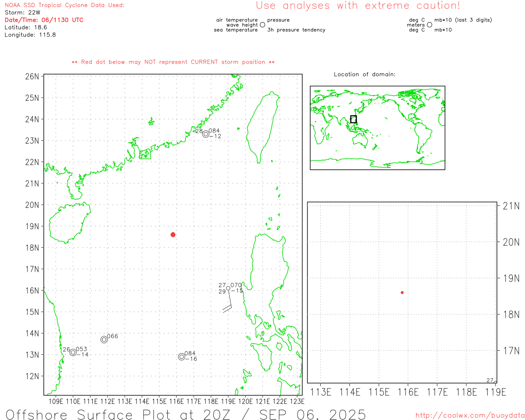Click the wind barb below the 070 station
525x420 pixels.
pos(228,301)
